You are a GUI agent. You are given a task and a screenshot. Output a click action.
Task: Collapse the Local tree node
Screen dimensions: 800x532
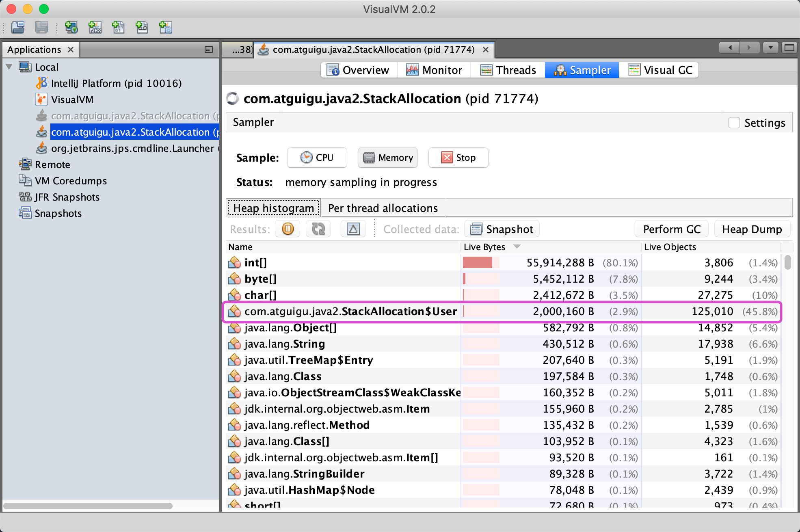(x=9, y=67)
